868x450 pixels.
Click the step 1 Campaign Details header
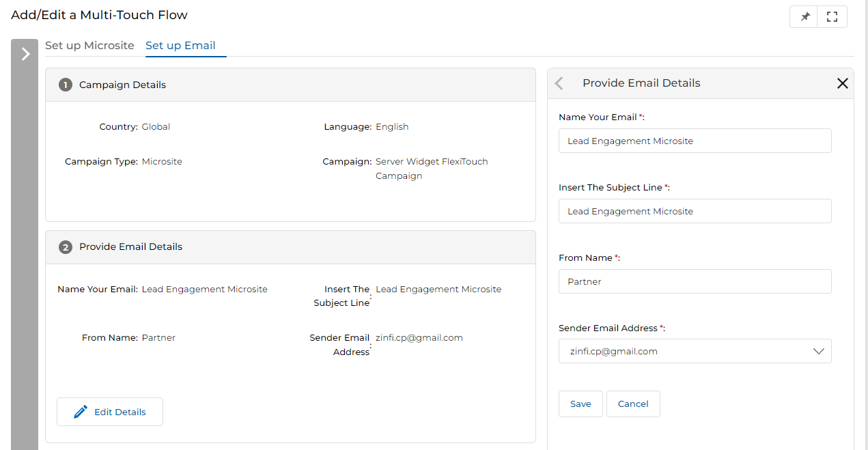coord(290,85)
